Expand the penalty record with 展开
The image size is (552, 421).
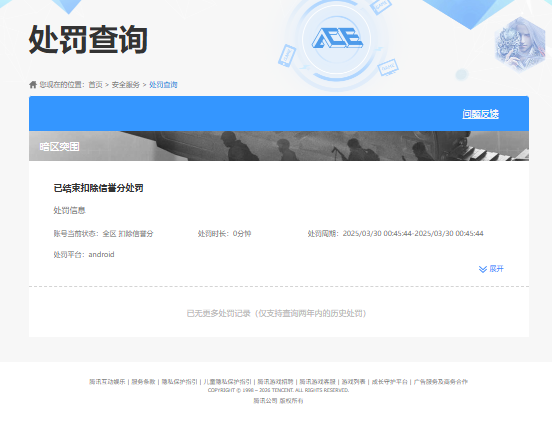[x=491, y=269]
